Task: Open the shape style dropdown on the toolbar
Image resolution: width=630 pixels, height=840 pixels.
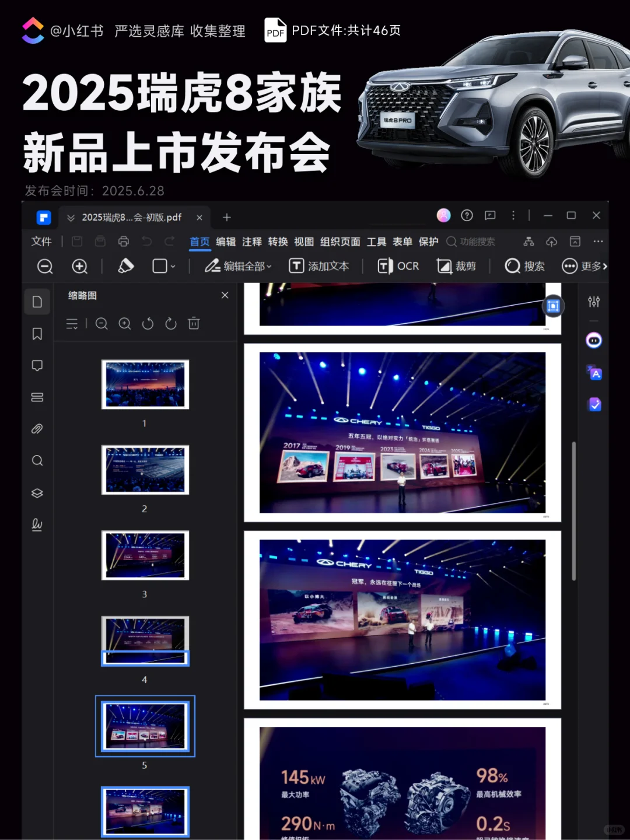Action: point(163,266)
